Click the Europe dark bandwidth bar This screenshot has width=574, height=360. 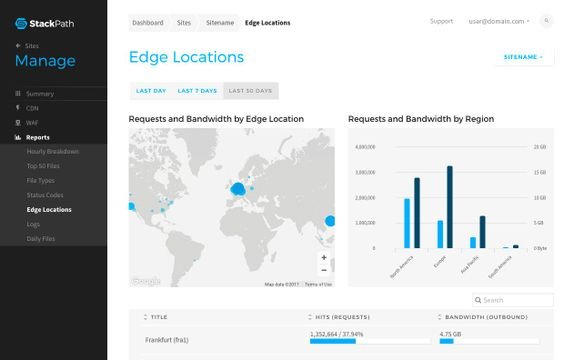(450, 207)
